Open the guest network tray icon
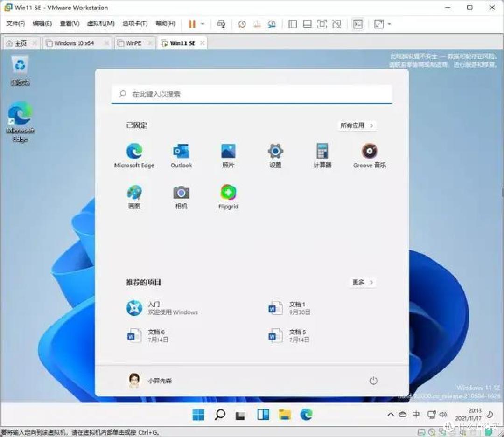 431,415
